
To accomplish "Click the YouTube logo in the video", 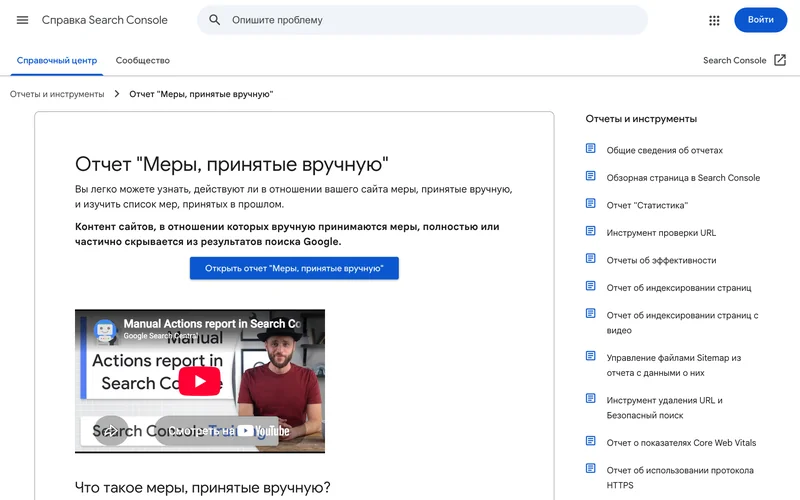I will point(263,431).
